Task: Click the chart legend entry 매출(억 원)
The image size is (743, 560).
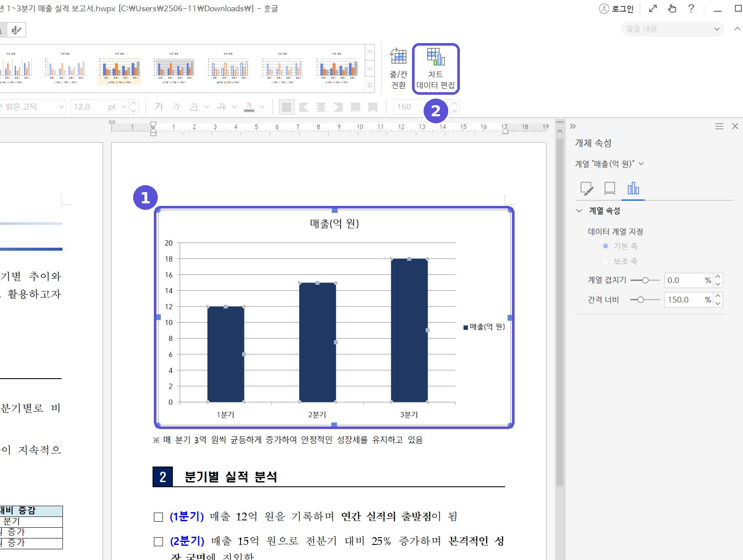Action: click(484, 327)
